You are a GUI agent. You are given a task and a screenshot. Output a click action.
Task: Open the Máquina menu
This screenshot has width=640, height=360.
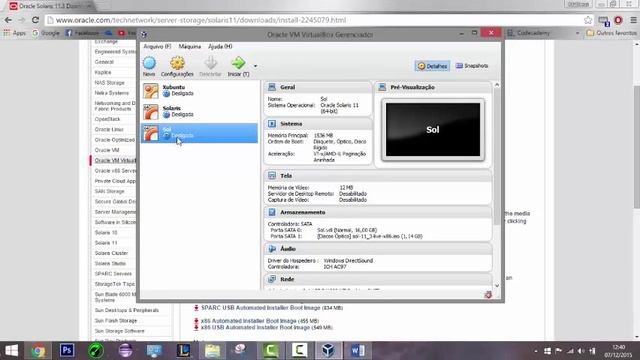pyautogui.click(x=189, y=47)
